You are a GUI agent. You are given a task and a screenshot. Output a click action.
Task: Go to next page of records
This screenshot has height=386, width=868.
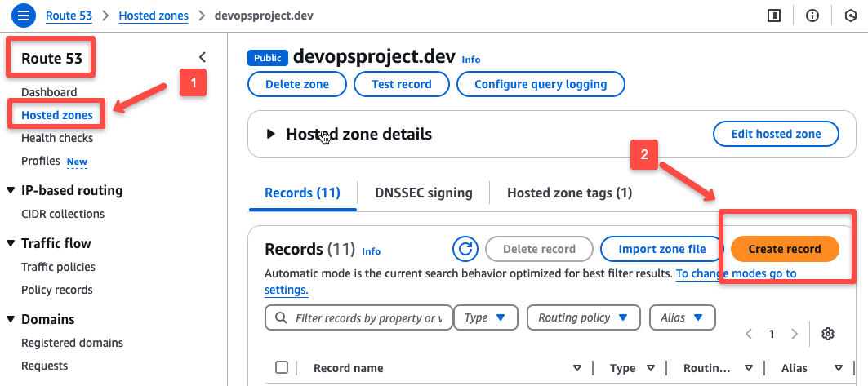795,334
